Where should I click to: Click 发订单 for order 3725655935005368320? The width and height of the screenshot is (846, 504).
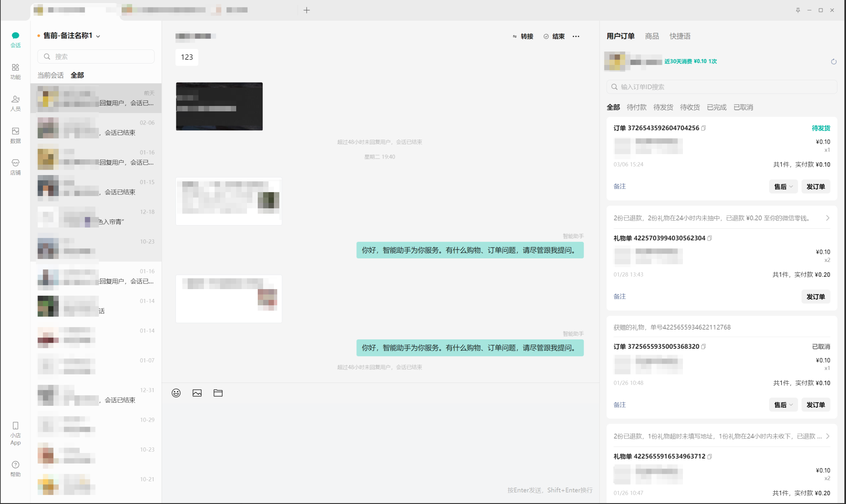(x=815, y=405)
